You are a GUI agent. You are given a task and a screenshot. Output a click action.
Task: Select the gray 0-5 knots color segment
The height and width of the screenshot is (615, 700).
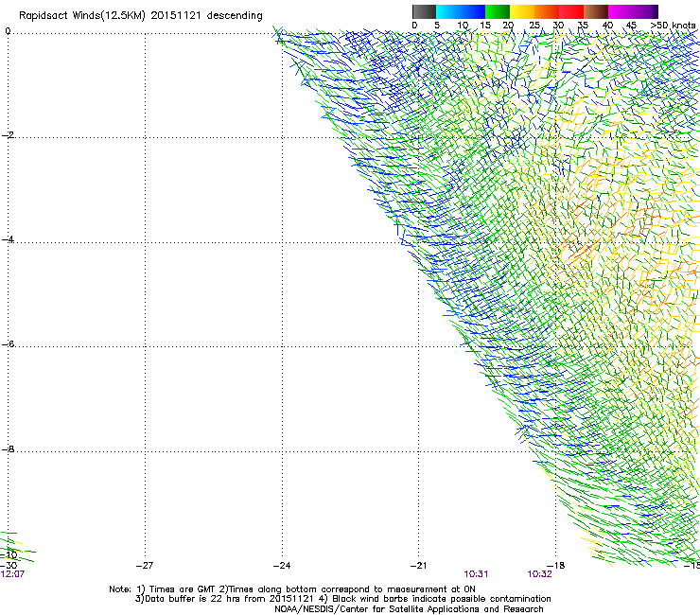tap(424, 11)
